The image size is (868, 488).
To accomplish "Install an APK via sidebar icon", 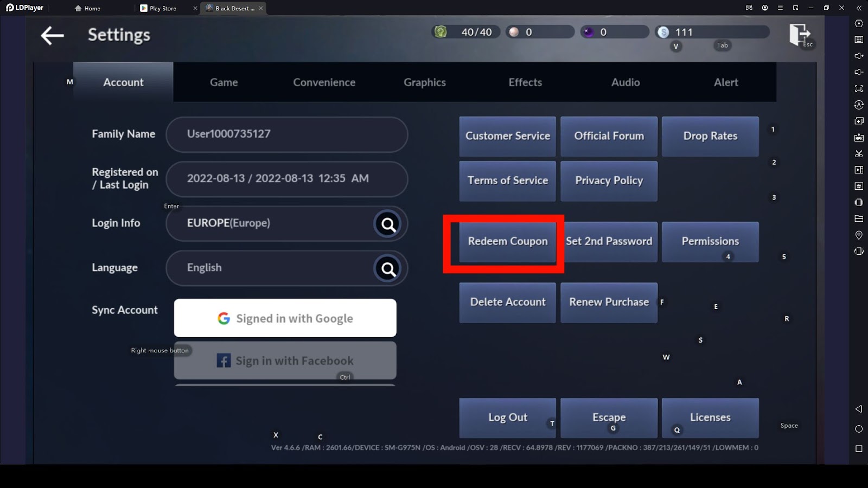I will [x=859, y=137].
